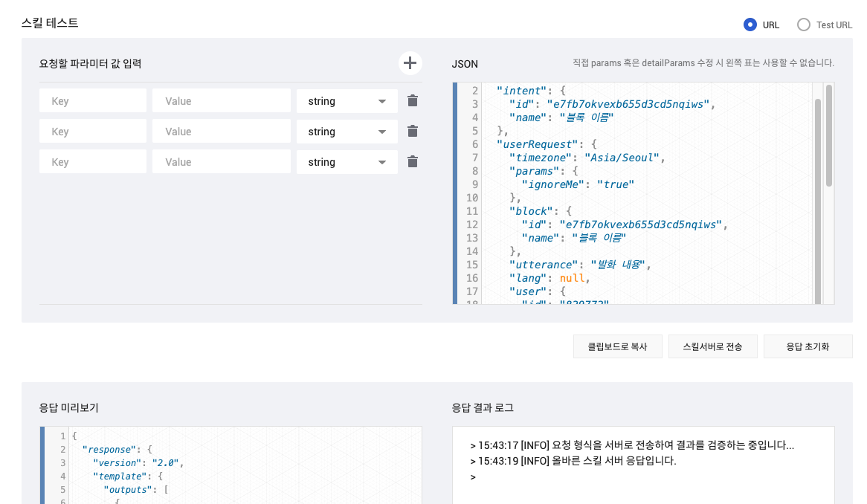Open the second row's string type dropdown
Image resolution: width=867 pixels, height=504 pixels.
pos(347,132)
